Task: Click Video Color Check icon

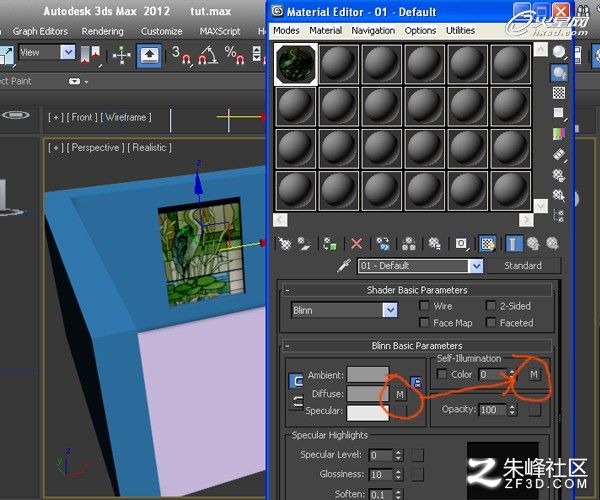Action: [559, 134]
